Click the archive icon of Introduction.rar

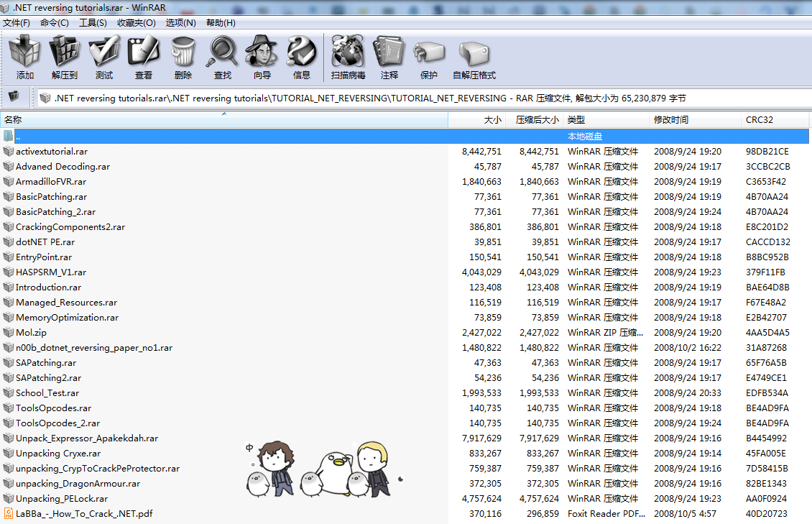(9, 287)
